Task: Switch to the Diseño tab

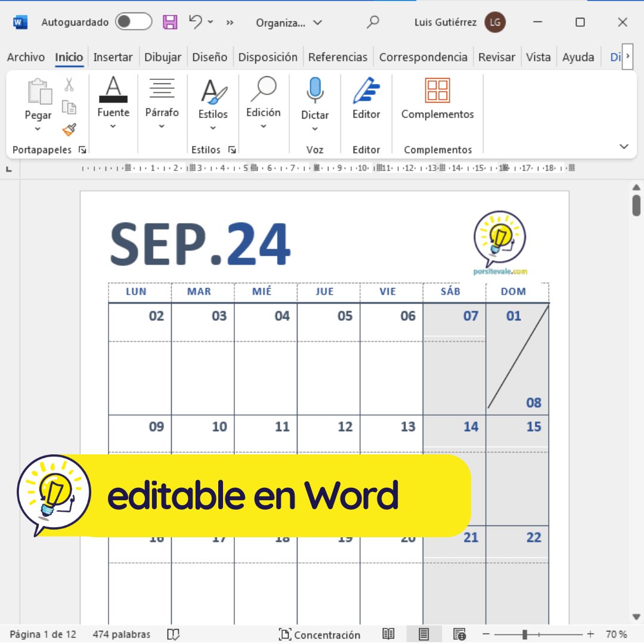Action: click(x=209, y=57)
